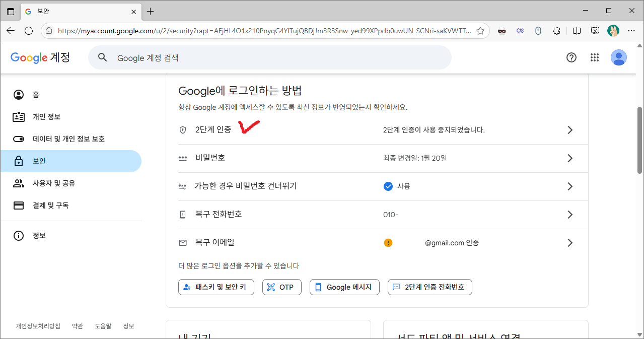Viewport: 644px width, 339px height.
Task: Select 홈 in the sidebar
Action: click(70, 95)
